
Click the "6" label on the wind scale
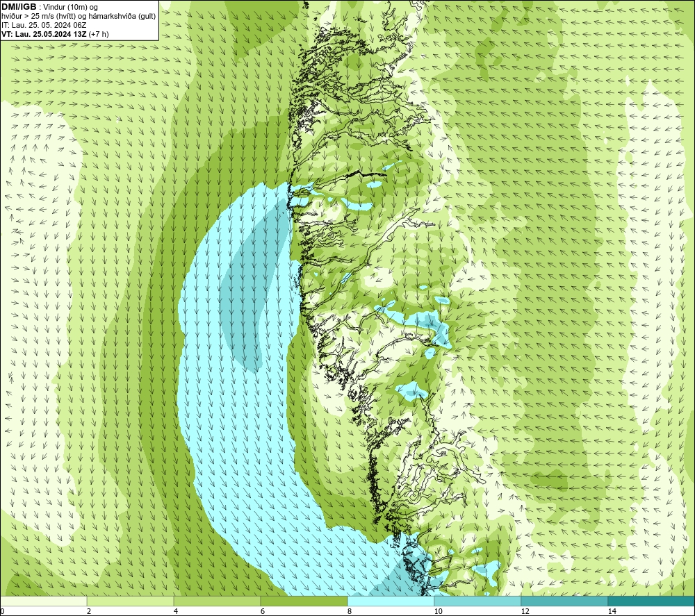coord(263,611)
